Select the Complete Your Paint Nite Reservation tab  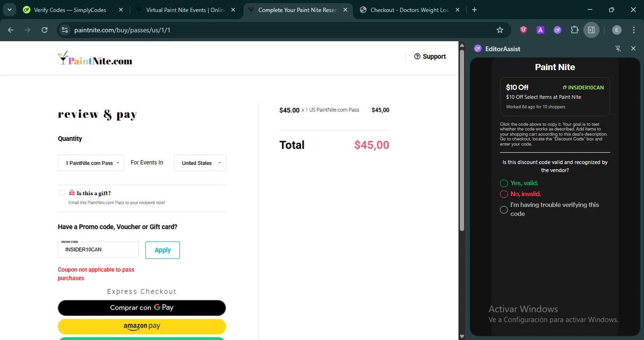pos(298,10)
